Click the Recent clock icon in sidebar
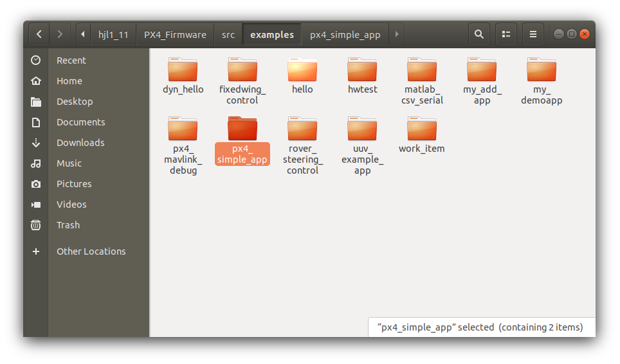Screen dimensions: 620x364 click(x=35, y=60)
